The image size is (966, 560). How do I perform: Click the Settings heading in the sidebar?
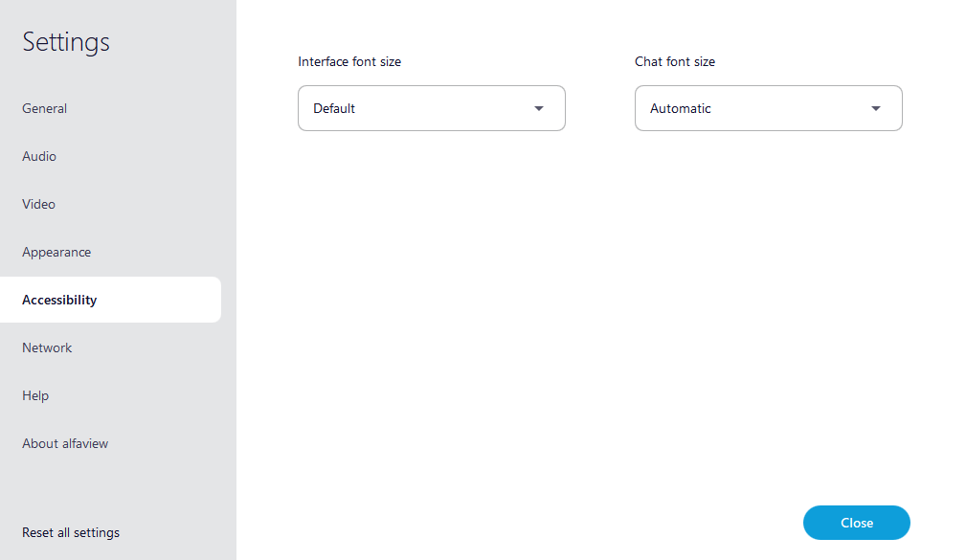click(66, 42)
